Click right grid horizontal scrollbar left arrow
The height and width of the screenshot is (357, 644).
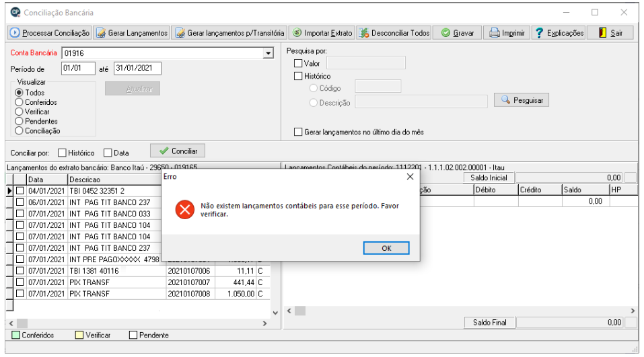click(x=289, y=311)
